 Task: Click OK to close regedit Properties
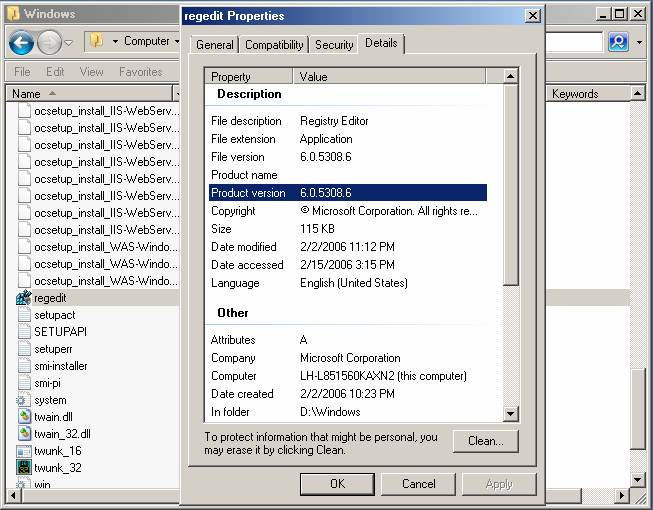click(337, 484)
